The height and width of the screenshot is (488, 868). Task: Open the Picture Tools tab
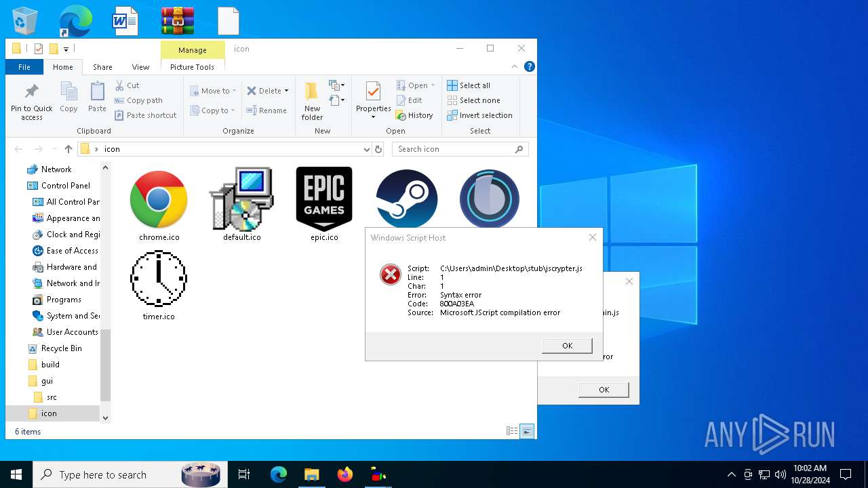pos(192,67)
